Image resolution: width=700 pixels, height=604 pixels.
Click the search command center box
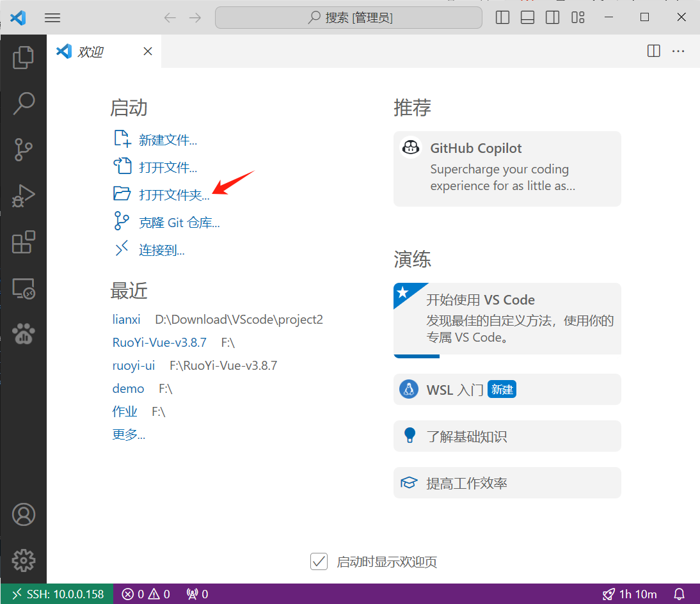click(348, 18)
